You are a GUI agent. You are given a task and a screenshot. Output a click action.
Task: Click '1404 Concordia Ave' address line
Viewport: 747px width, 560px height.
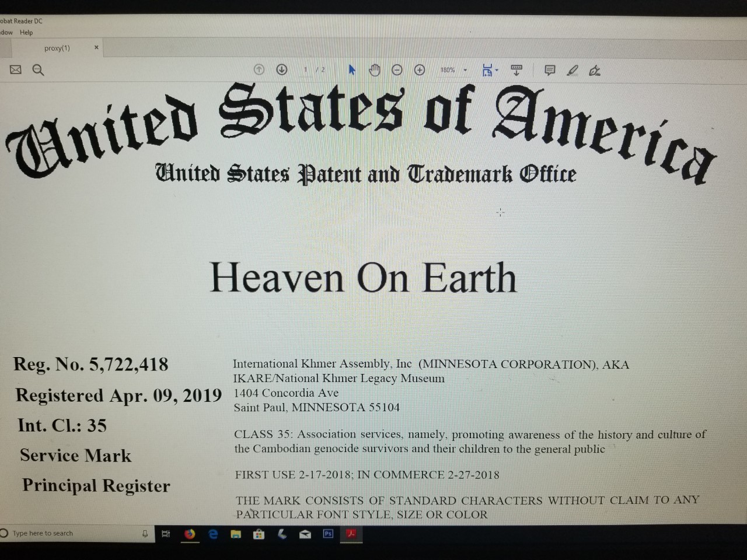coord(286,393)
